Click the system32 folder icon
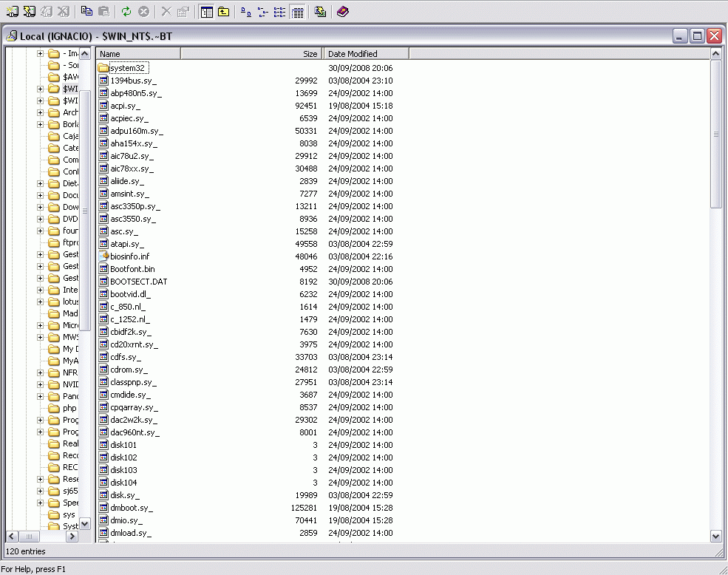Image resolution: width=728 pixels, height=575 pixels. 103,68
